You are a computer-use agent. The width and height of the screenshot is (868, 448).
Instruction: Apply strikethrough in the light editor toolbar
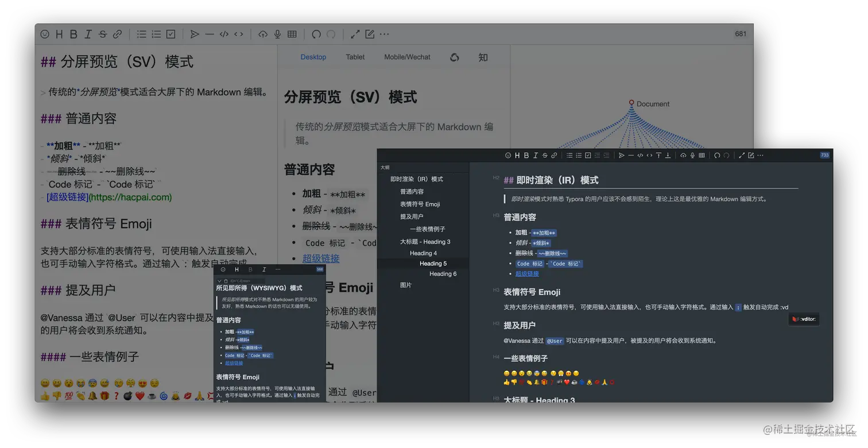click(x=102, y=34)
